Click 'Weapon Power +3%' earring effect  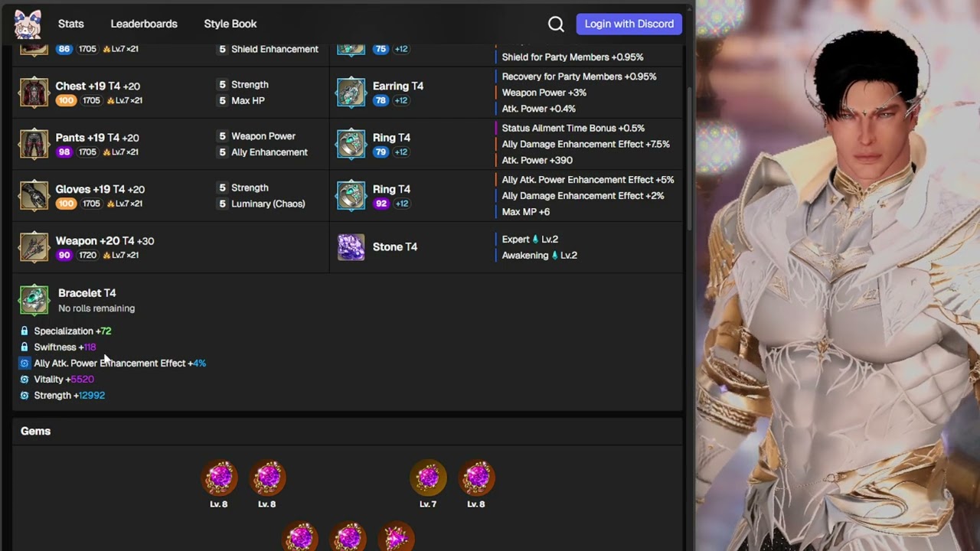pyautogui.click(x=544, y=93)
